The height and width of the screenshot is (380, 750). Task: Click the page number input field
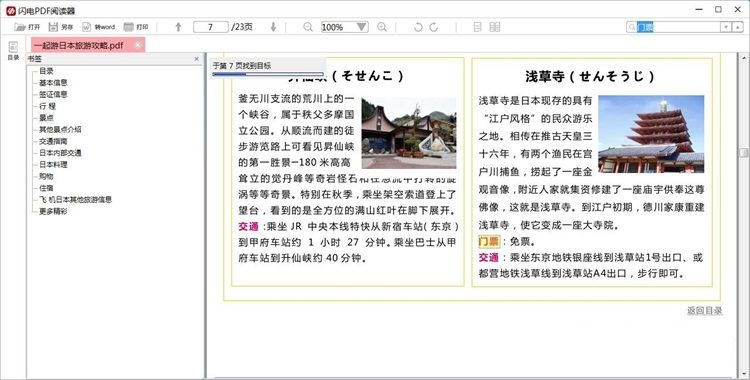click(x=210, y=27)
